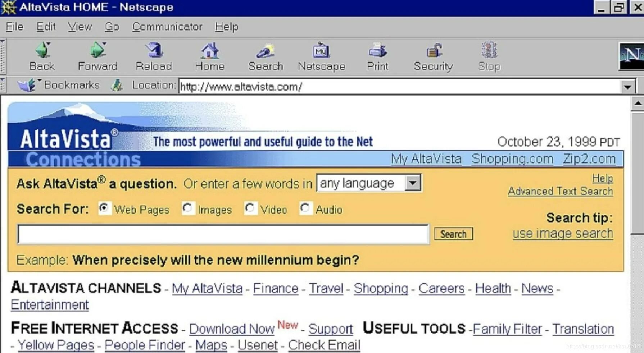Open the Help menu in menu bar
This screenshot has height=353, width=644.
coord(227,27)
